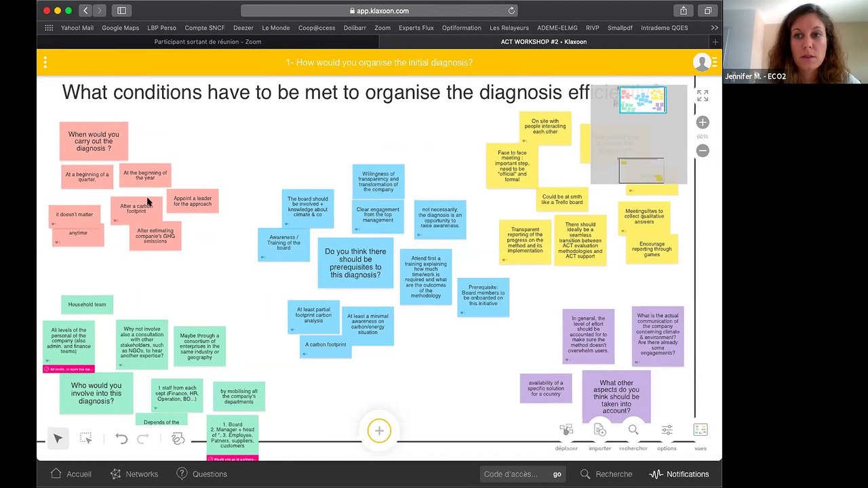Select the "Household team" green note
The width and height of the screenshot is (868, 488).
point(87,305)
